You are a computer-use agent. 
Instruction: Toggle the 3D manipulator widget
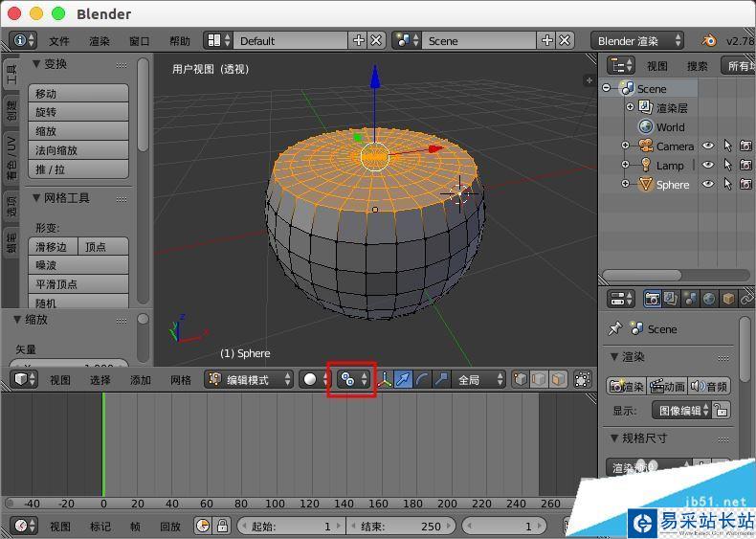tap(385, 380)
